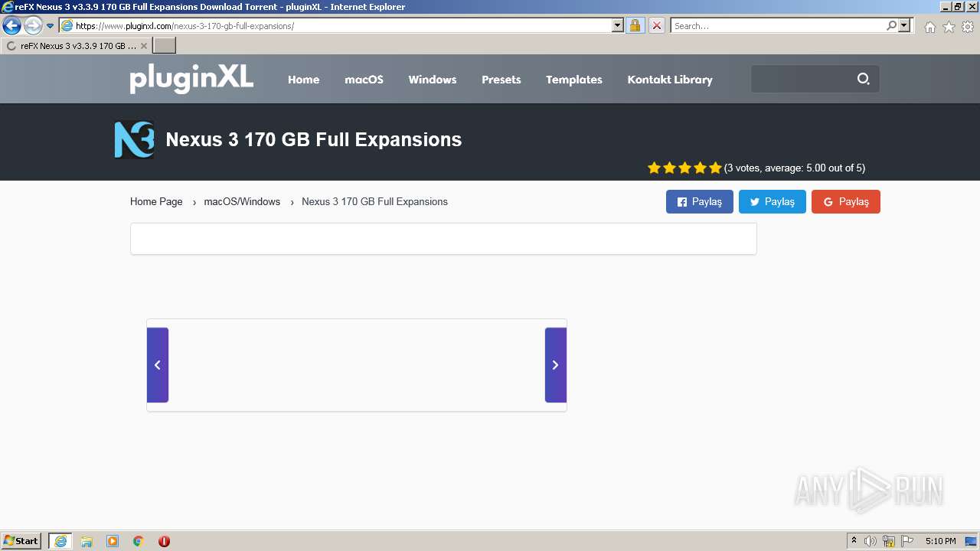Open the Home menu item
This screenshot has height=551, width=980.
(x=303, y=80)
